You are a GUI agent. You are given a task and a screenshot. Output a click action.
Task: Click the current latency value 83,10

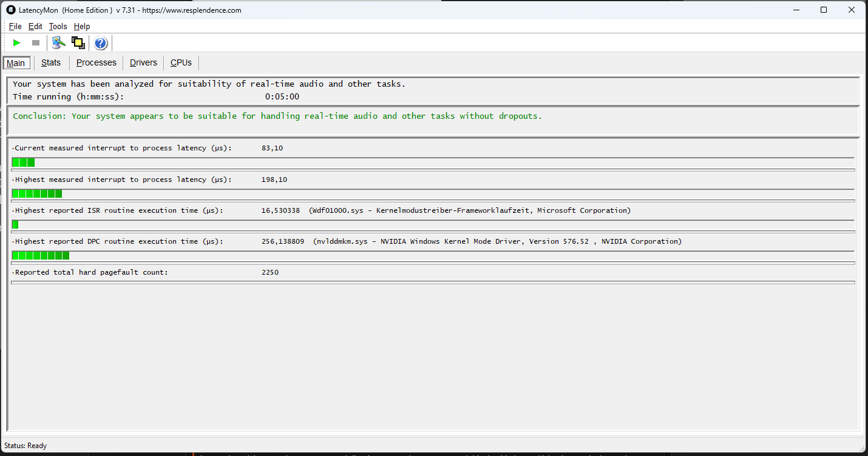coord(272,148)
